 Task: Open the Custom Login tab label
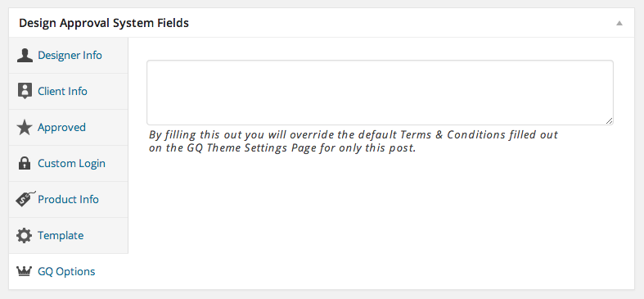pyautogui.click(x=71, y=164)
